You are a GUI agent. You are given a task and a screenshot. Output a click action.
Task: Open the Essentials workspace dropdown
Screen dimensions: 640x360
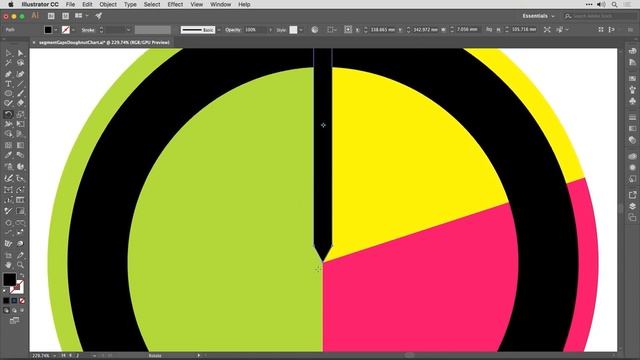(538, 16)
